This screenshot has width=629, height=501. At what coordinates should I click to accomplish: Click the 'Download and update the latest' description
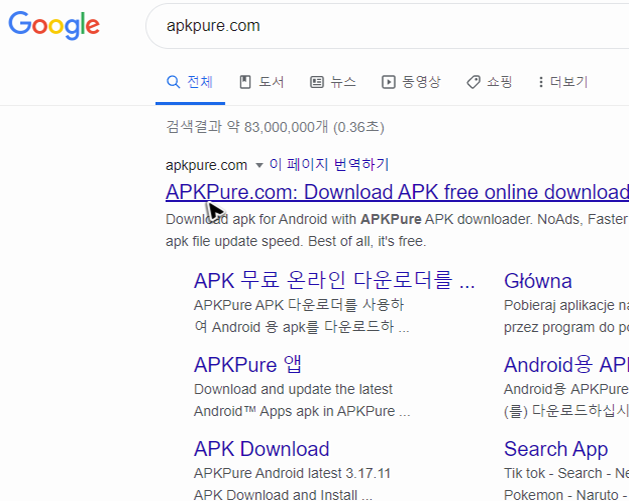point(293,389)
